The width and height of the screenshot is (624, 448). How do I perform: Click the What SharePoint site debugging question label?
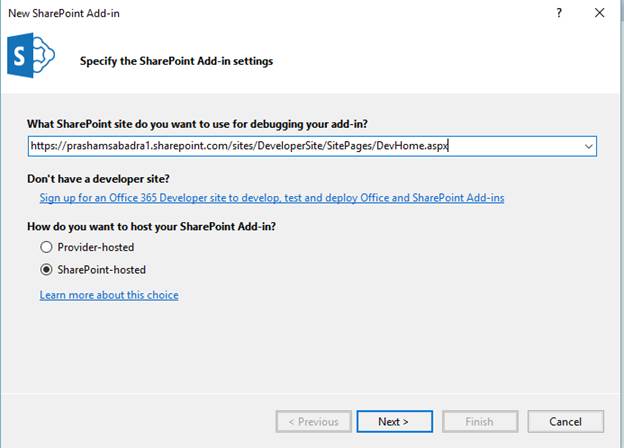197,124
